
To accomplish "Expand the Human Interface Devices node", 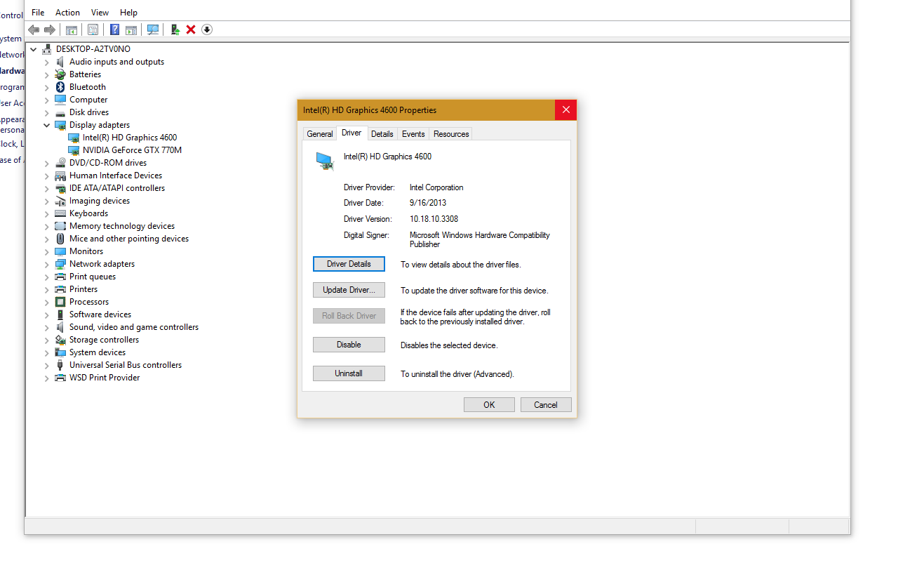I will (x=47, y=175).
